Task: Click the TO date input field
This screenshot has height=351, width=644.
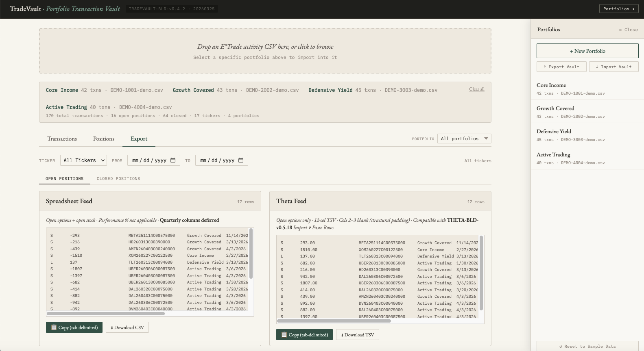Action: click(222, 160)
